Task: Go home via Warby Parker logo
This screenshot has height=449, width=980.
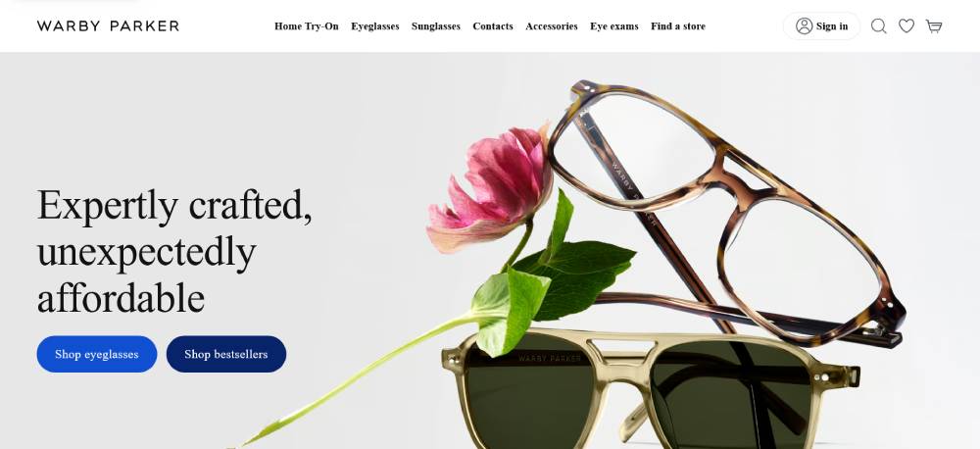Action: click(108, 25)
